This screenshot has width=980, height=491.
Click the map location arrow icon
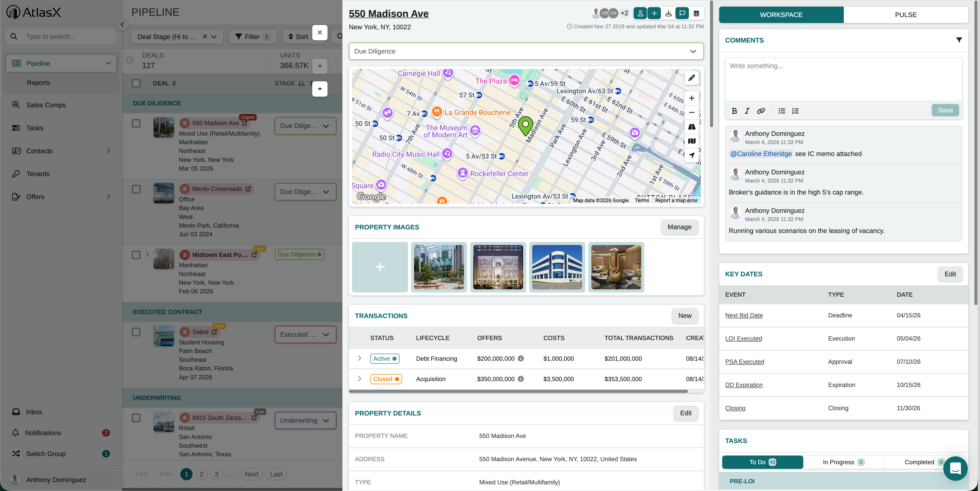point(691,155)
